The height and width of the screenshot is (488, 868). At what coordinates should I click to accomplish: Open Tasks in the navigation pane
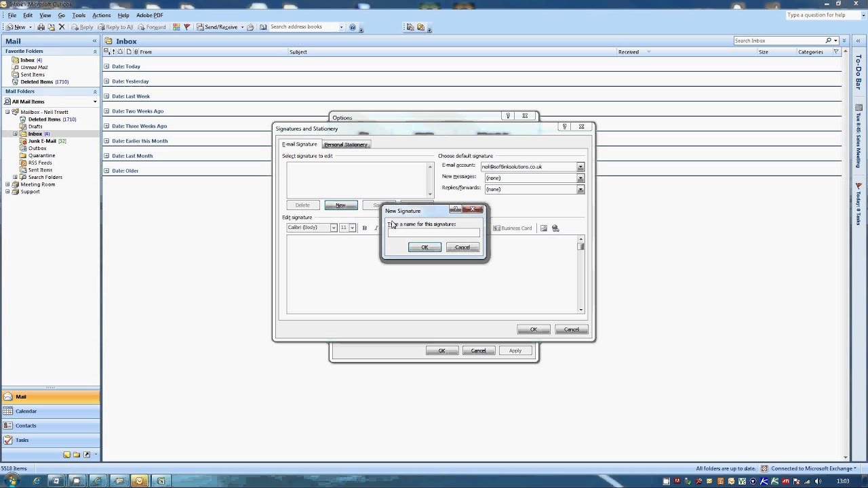(x=51, y=440)
